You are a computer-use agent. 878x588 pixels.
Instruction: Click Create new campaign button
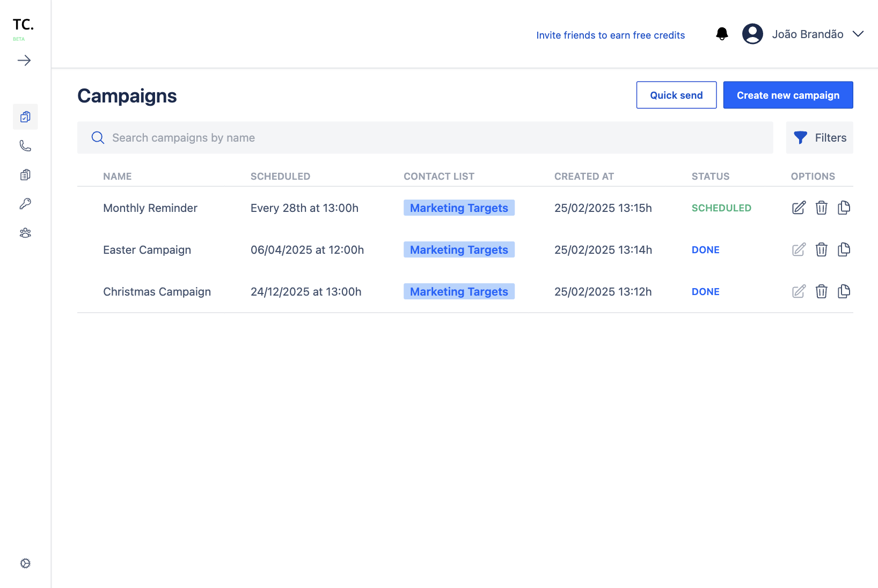[x=788, y=95]
